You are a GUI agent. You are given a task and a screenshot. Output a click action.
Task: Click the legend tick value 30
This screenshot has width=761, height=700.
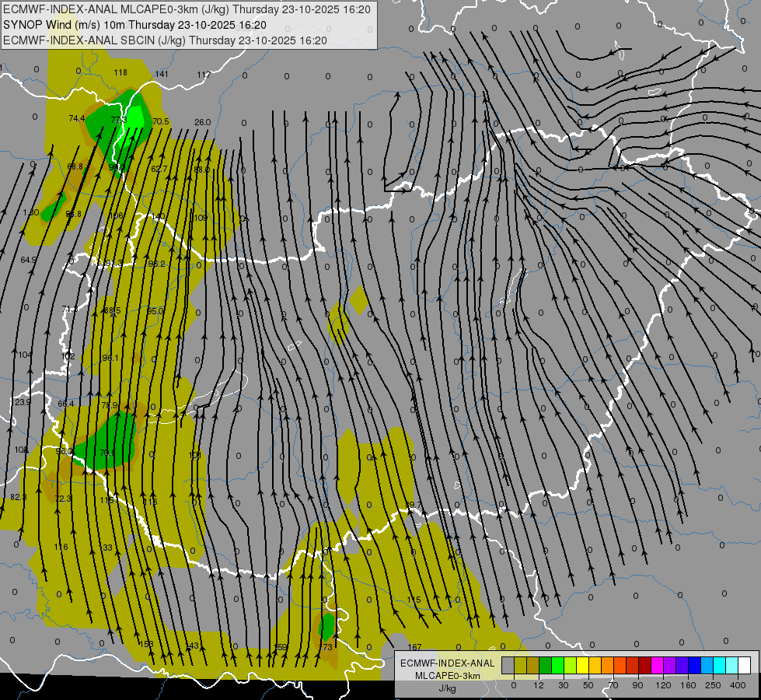click(564, 685)
